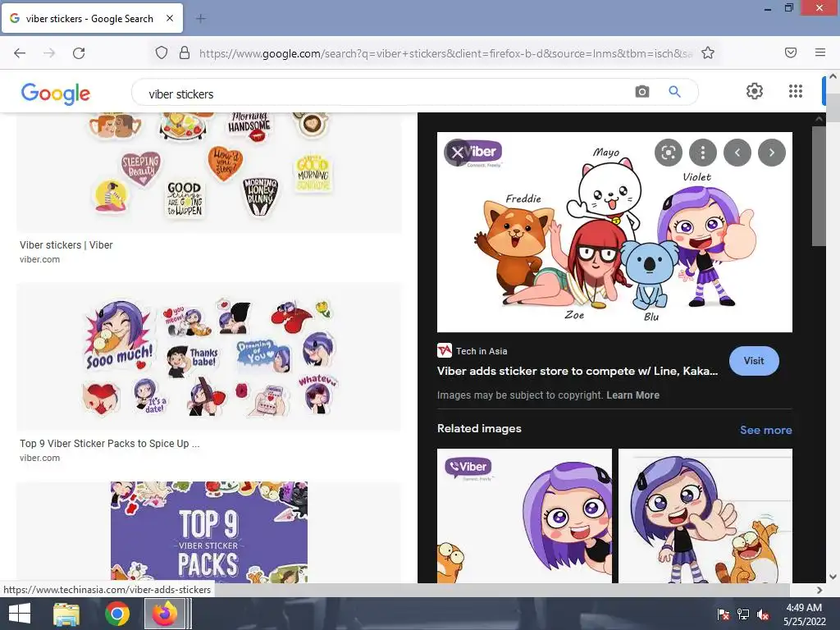Go back with the browser back arrow
840x630 pixels.
coord(20,53)
